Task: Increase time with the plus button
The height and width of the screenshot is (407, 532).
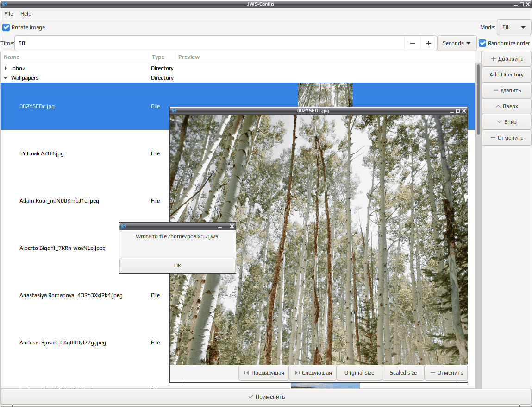Action: click(429, 43)
